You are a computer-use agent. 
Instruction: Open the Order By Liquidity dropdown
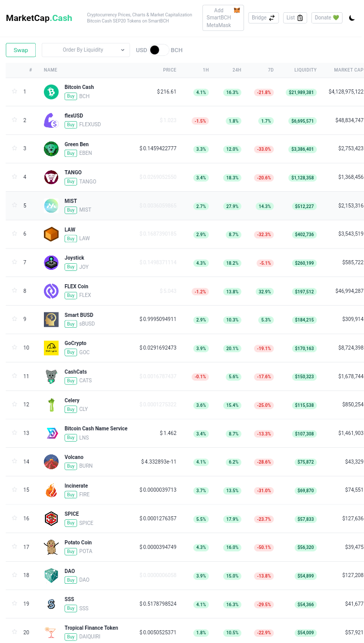click(86, 50)
